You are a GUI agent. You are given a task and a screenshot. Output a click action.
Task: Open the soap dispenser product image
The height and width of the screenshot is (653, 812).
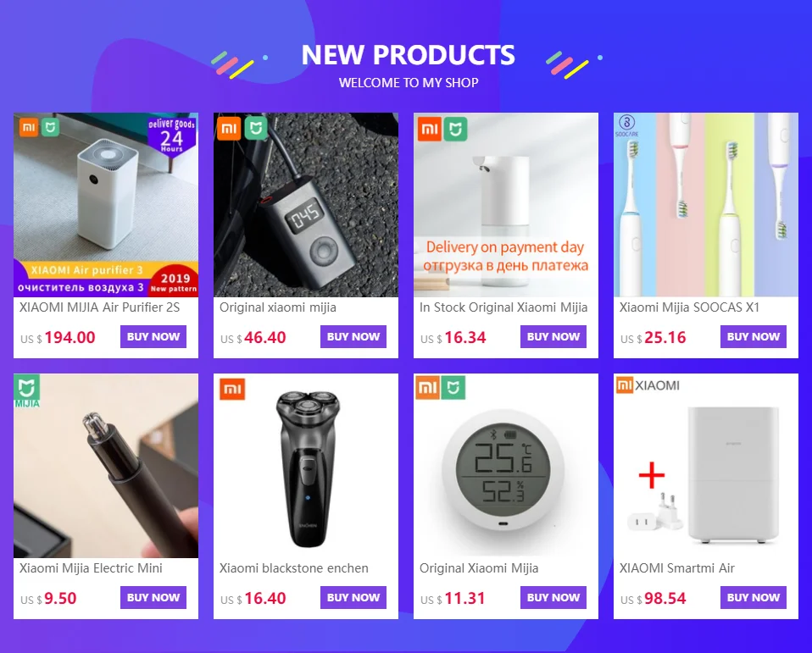click(505, 205)
